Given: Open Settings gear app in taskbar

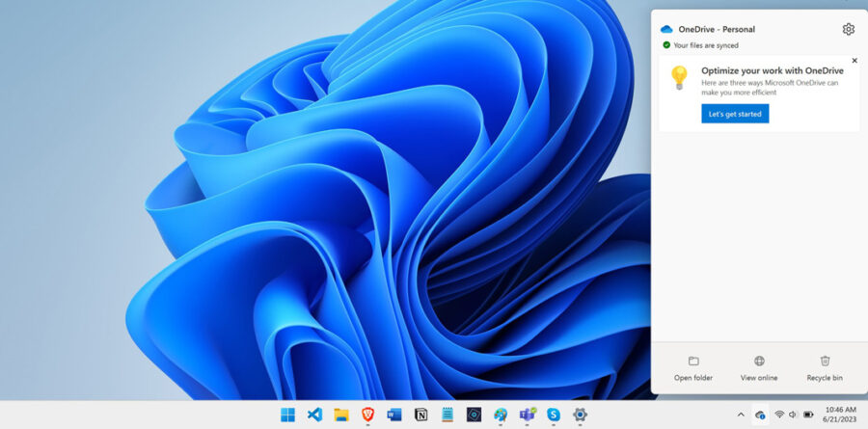Looking at the screenshot, I should 580,415.
